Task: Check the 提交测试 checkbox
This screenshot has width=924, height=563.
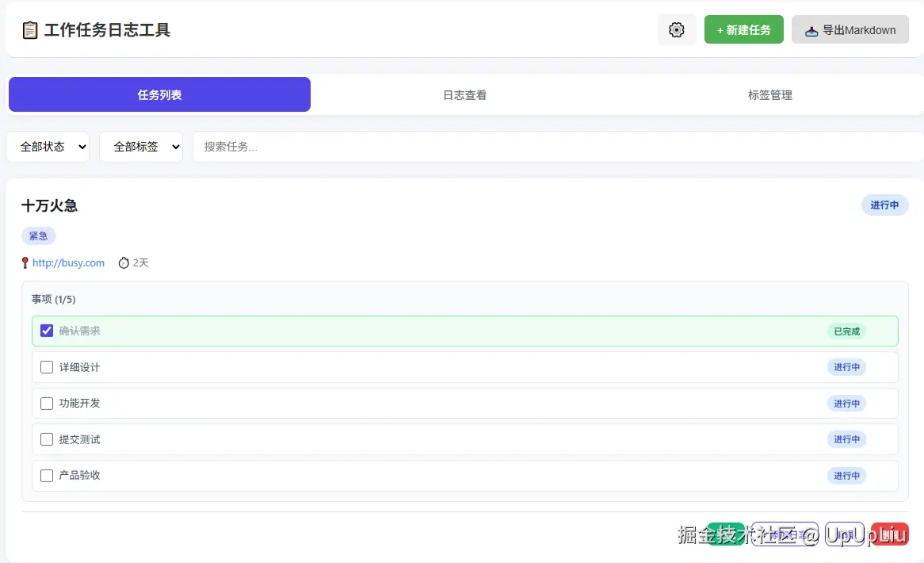Action: point(47,439)
